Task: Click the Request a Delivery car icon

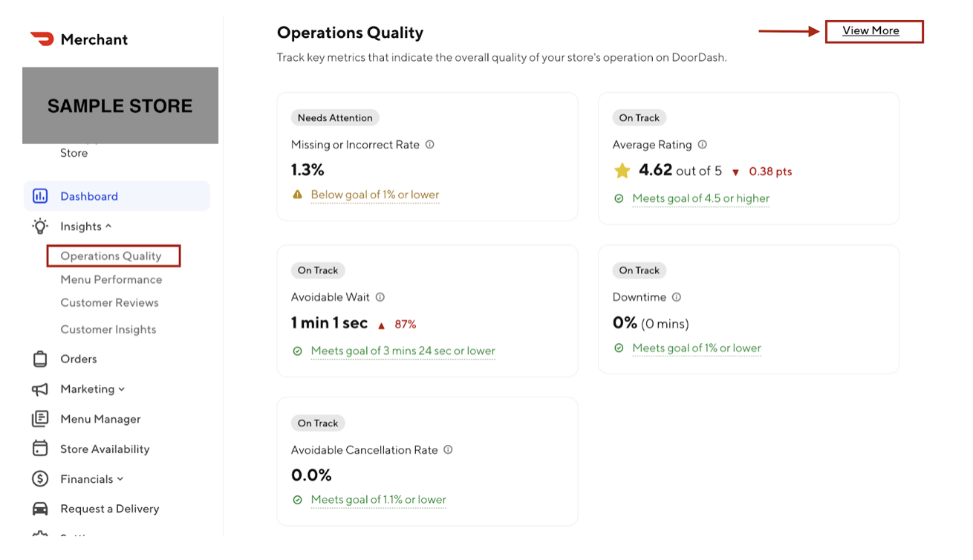Action: coord(40,508)
